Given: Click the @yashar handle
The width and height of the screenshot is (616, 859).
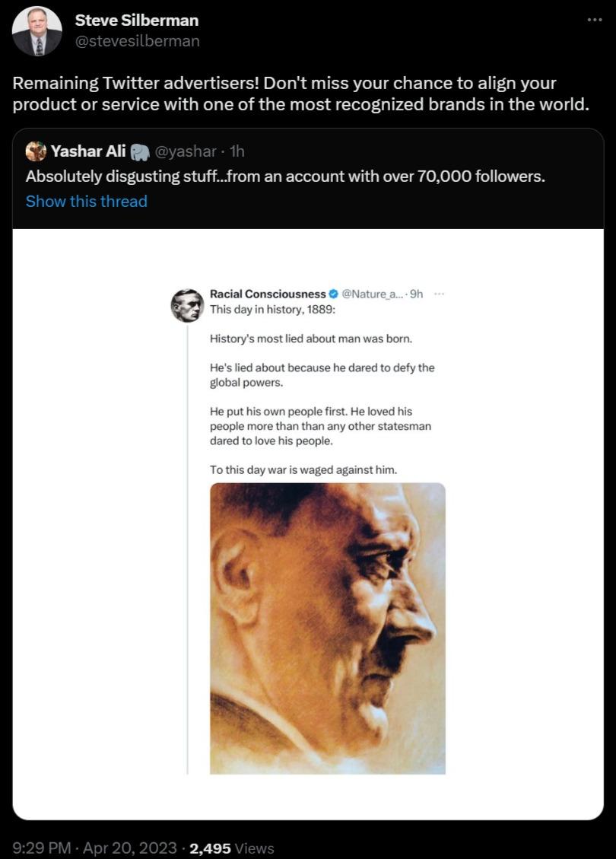Looking at the screenshot, I should coord(187,151).
